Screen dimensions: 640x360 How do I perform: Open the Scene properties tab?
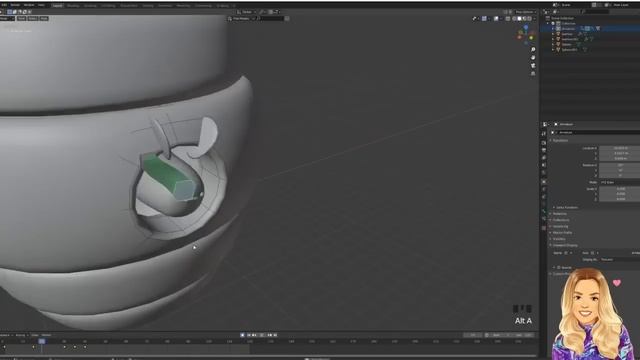coord(544,165)
